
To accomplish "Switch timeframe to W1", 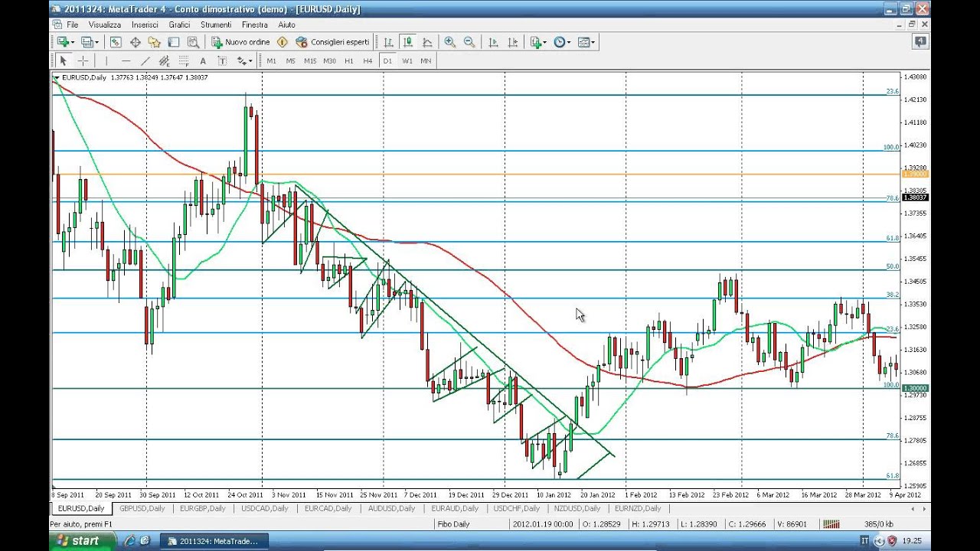I will point(407,60).
